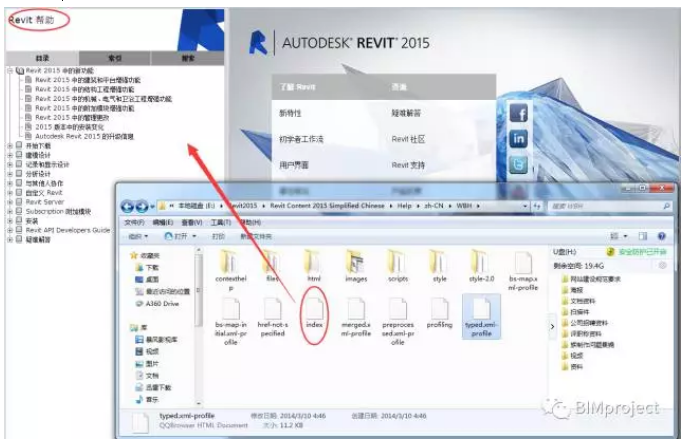Click the WBH breadcrumb in address bar
Image resolution: width=689 pixels, height=445 pixels.
(x=464, y=206)
